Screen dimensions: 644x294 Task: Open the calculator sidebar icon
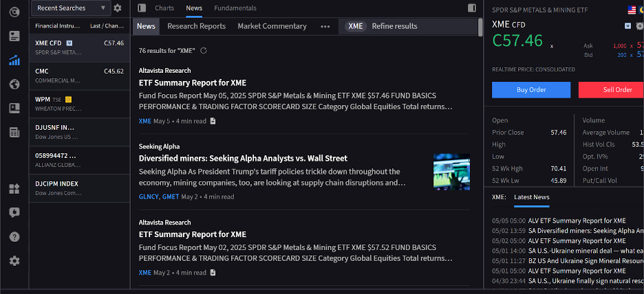click(14, 132)
